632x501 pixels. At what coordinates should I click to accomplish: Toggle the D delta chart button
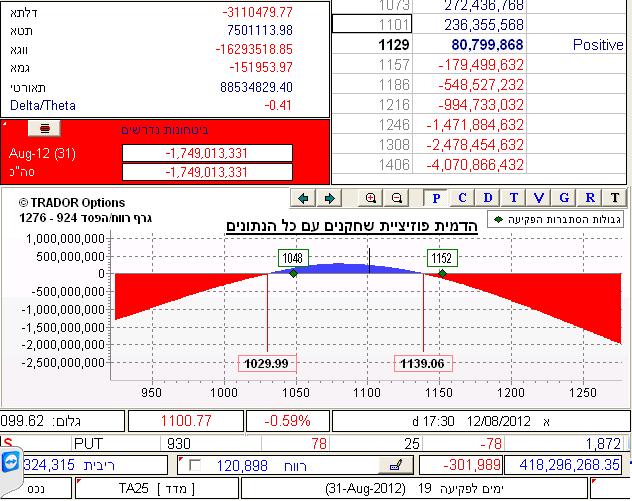[x=488, y=198]
